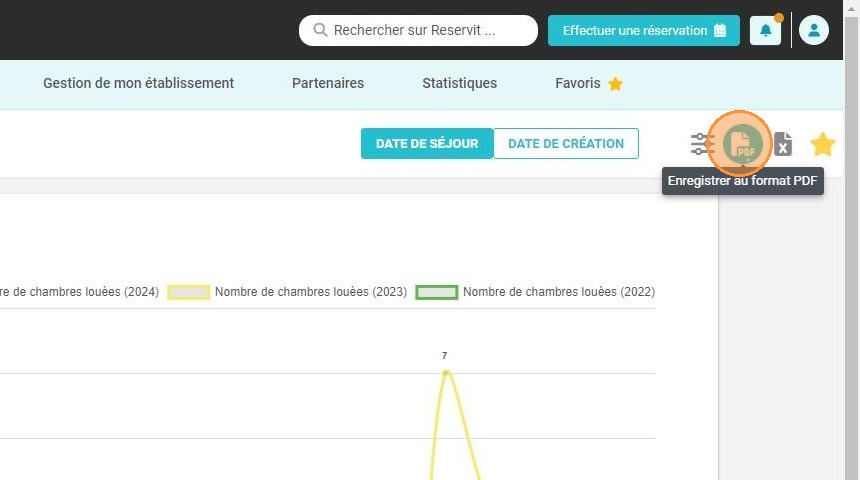Click the Excel export file icon

783,144
